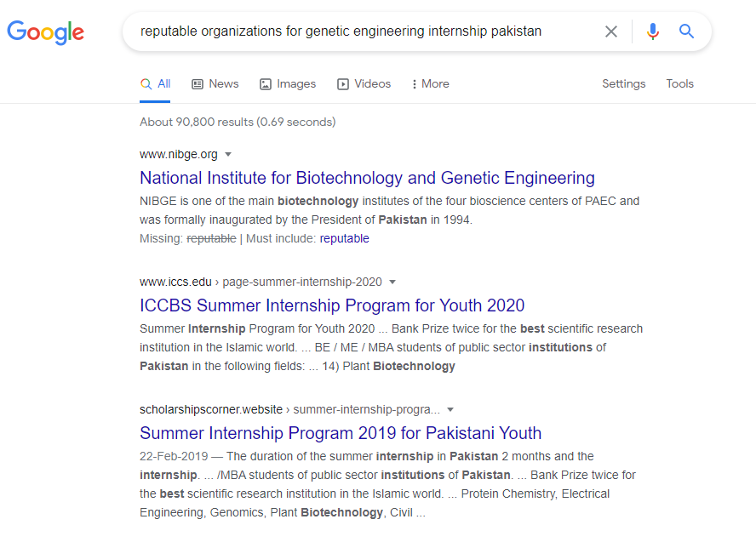This screenshot has width=756, height=542.
Task: Expand dropdown arrow next to www.nibge.org
Action: coord(228,155)
